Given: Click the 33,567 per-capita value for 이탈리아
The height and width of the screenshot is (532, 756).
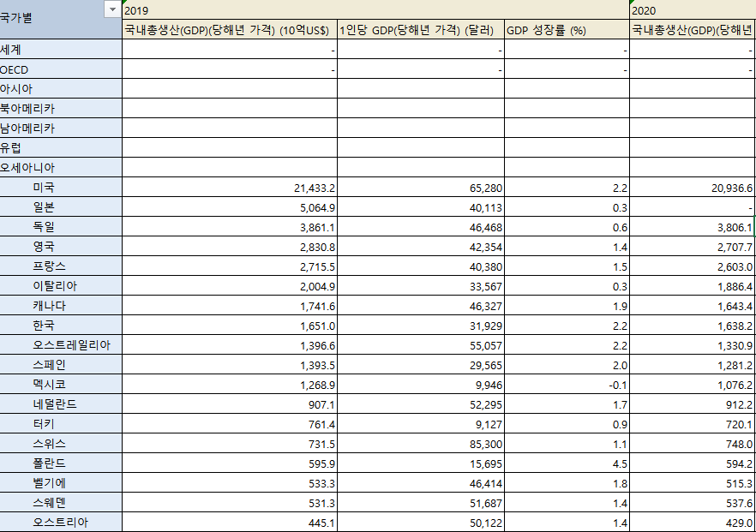Looking at the screenshot, I should click(420, 287).
